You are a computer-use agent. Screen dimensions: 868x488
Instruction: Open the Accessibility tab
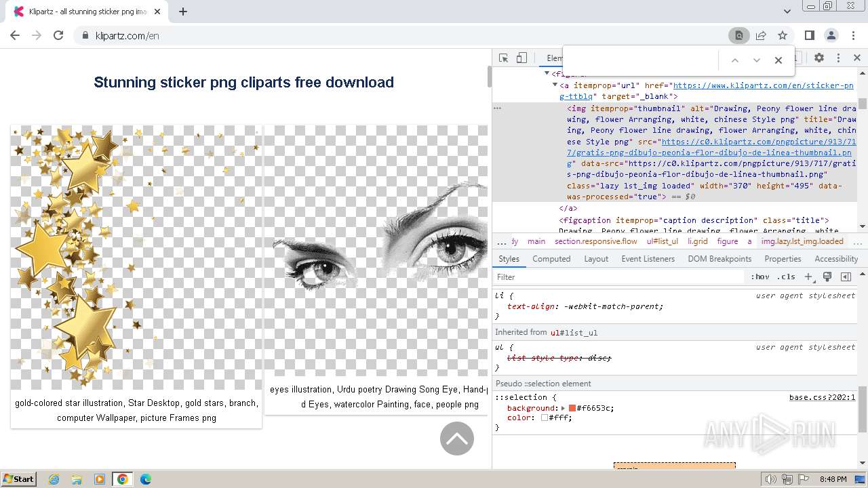pos(836,259)
